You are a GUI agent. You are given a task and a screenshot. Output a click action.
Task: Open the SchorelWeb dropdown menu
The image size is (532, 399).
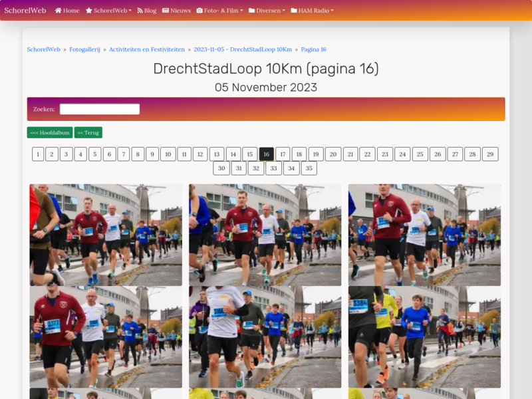(x=108, y=11)
